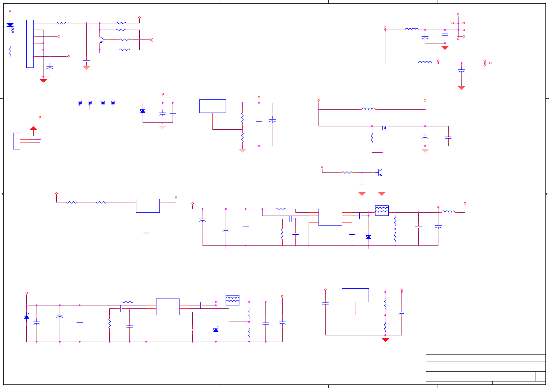Select the tall seven-pin connector block
This screenshot has width=555, height=392.
click(x=30, y=44)
